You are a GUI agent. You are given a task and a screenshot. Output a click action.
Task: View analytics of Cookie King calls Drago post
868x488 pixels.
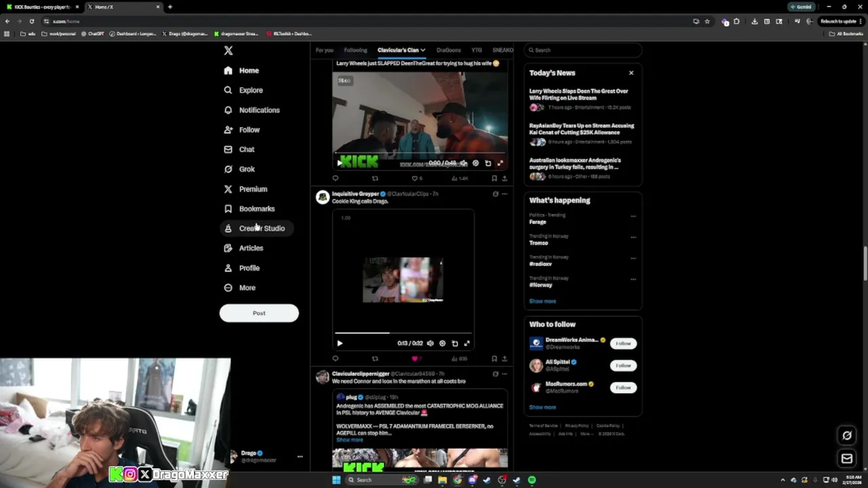[459, 359]
